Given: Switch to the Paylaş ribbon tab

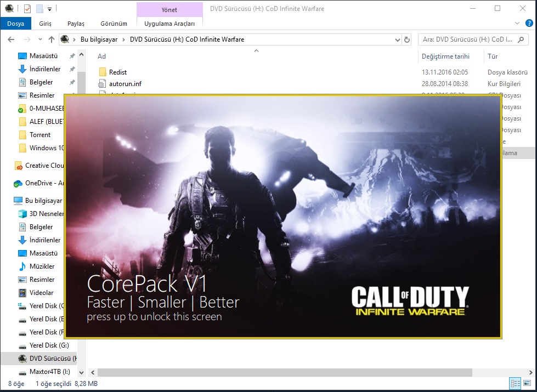Looking at the screenshot, I should click(x=76, y=24).
